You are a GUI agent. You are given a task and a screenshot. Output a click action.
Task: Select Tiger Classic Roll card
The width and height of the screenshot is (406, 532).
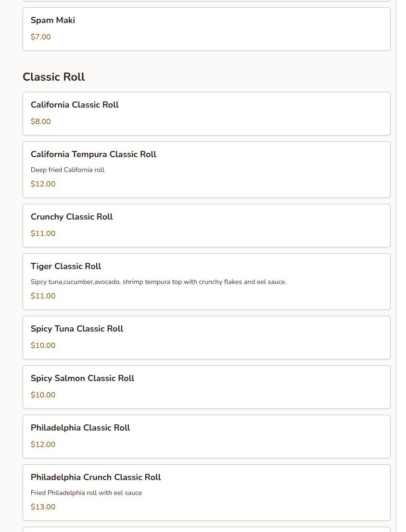pos(206,282)
